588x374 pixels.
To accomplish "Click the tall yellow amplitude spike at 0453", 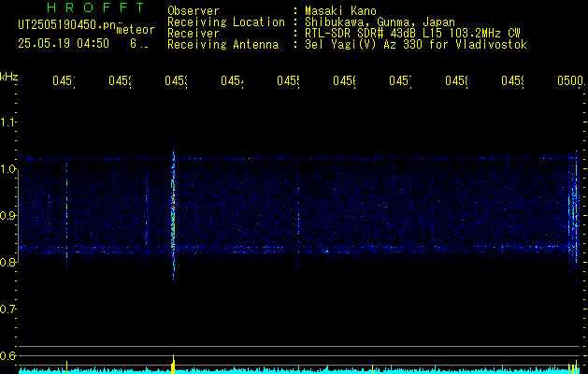I will click(173, 364).
